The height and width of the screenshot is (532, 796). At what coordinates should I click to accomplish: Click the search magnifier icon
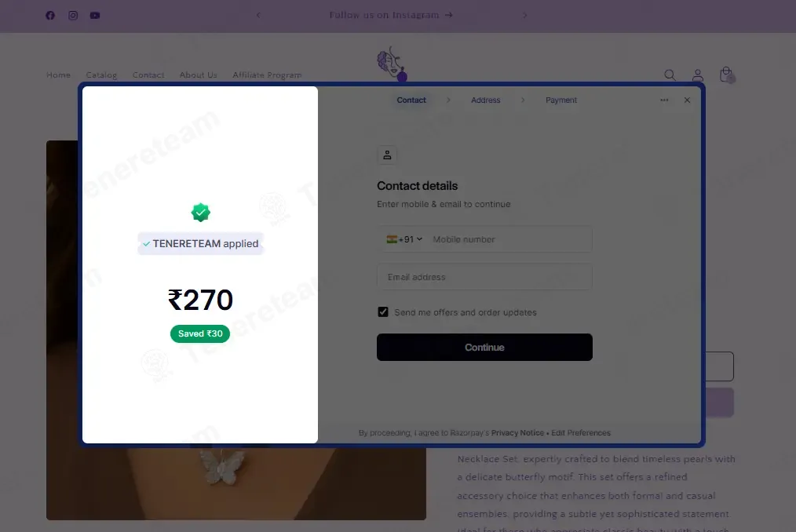[670, 75]
